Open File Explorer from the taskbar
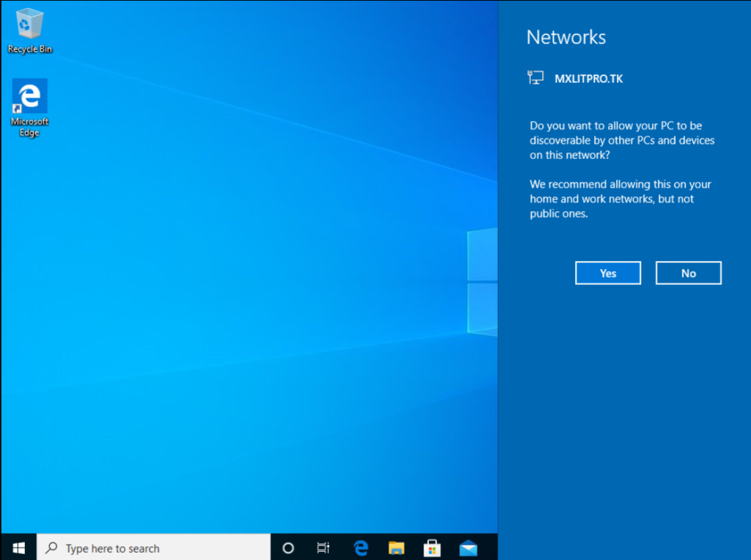The image size is (751, 560). (396, 548)
